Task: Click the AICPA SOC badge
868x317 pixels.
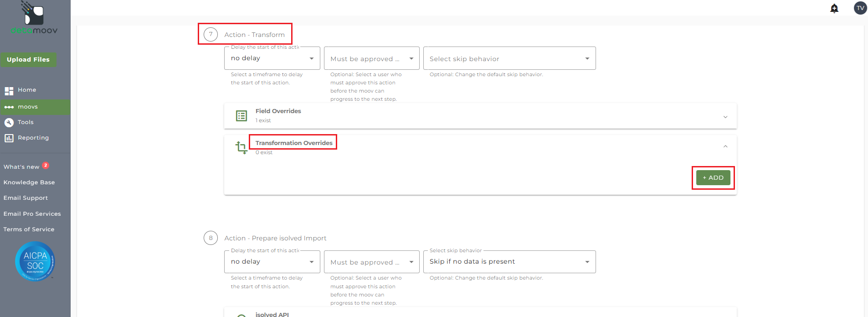Action: (35, 261)
